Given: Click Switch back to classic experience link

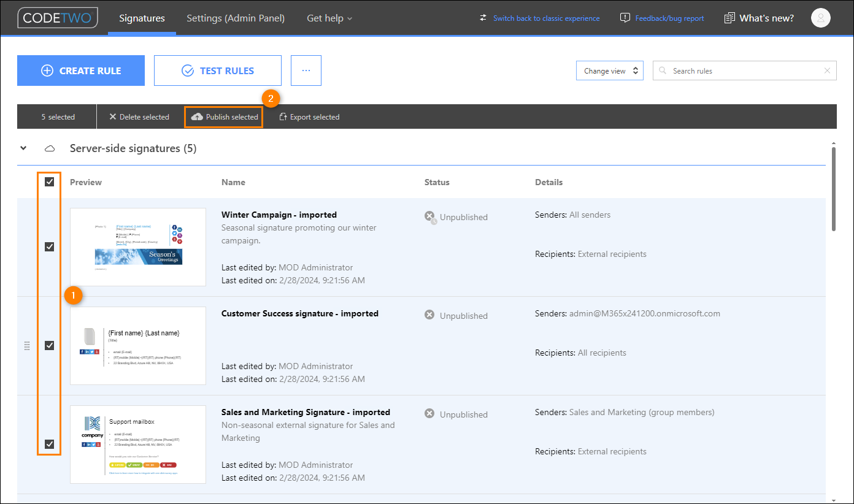Looking at the screenshot, I should pos(547,18).
